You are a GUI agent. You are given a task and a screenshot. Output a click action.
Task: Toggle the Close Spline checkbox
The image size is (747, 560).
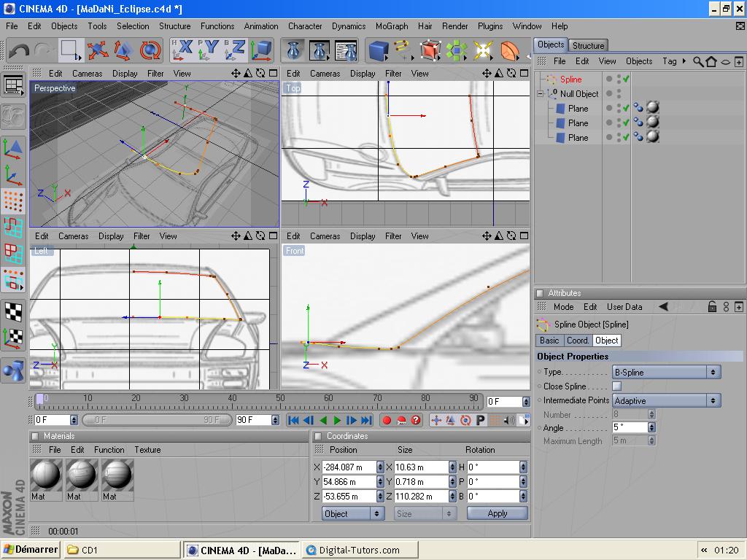click(x=617, y=386)
